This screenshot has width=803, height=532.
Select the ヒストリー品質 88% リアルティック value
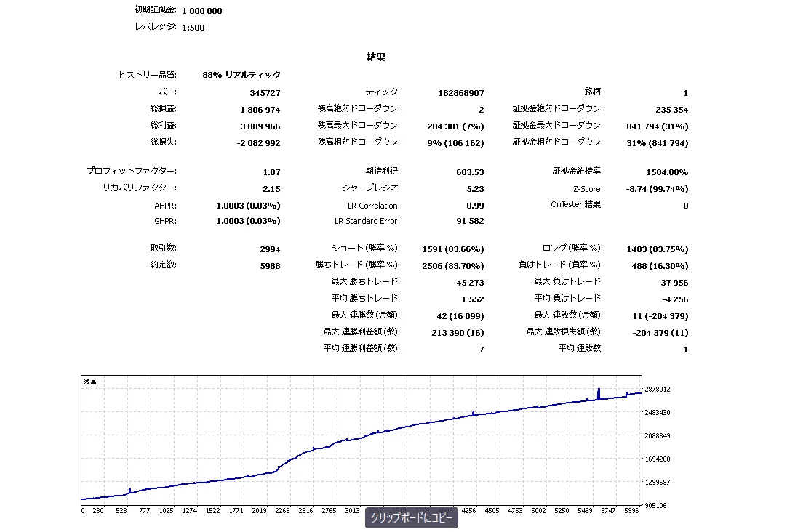(241, 75)
